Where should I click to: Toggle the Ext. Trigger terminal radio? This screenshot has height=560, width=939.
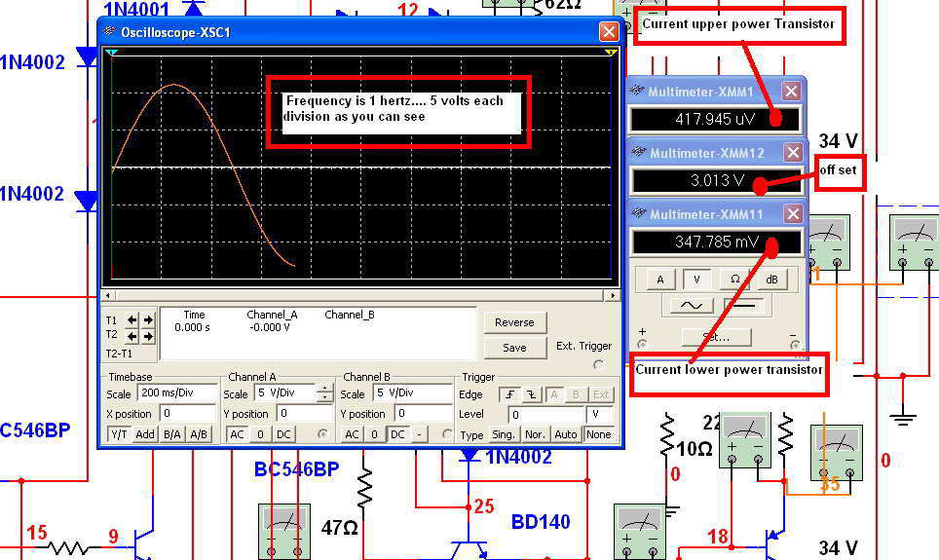[x=598, y=365]
